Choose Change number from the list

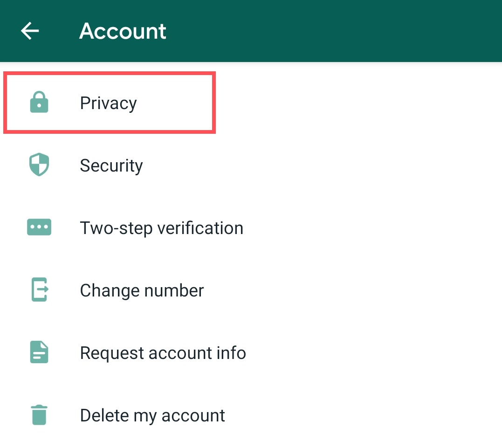pyautogui.click(x=142, y=290)
